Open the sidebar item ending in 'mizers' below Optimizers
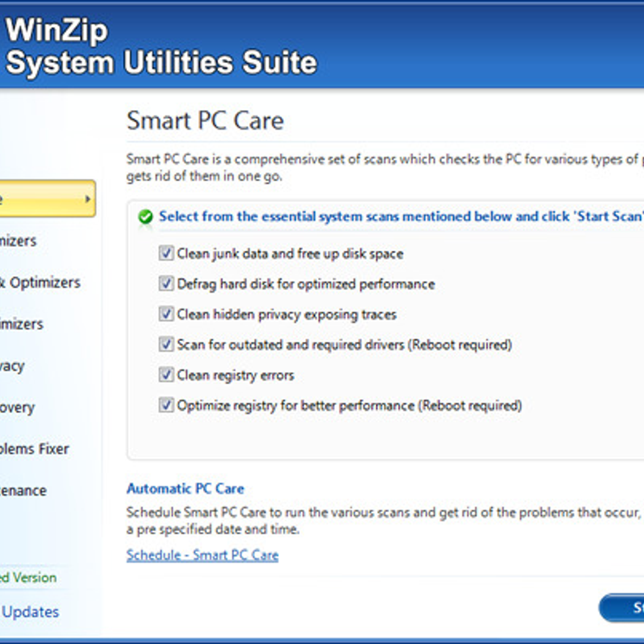 tap(21, 324)
